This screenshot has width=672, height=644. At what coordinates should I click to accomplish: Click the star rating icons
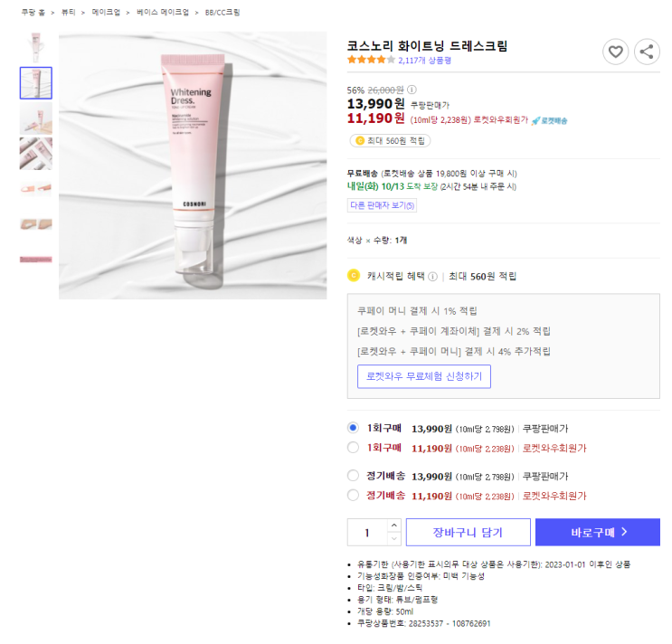click(371, 60)
